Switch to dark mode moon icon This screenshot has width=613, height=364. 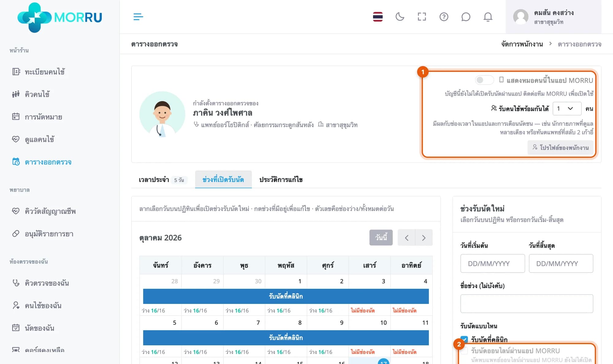point(400,17)
